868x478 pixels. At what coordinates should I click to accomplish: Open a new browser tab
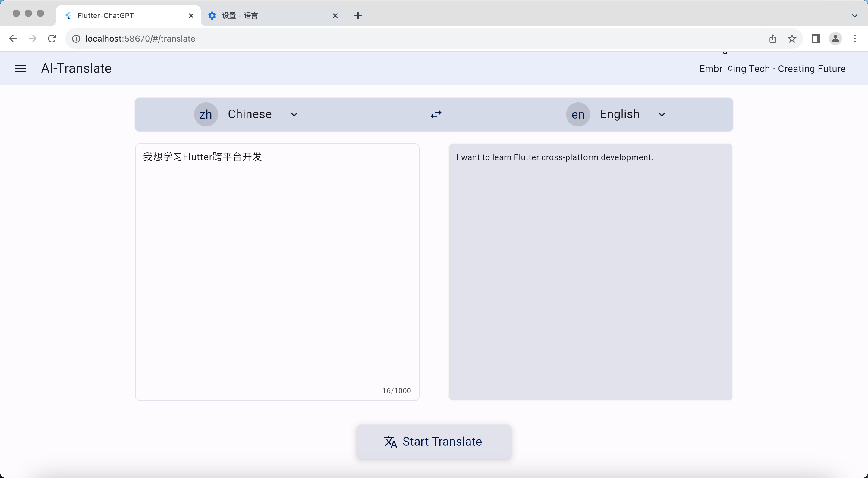[358, 15]
